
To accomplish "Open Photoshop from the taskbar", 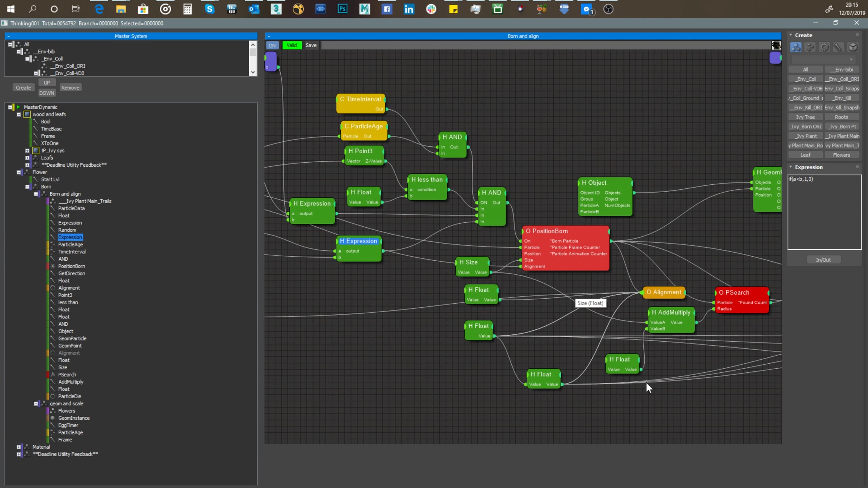I will [342, 9].
